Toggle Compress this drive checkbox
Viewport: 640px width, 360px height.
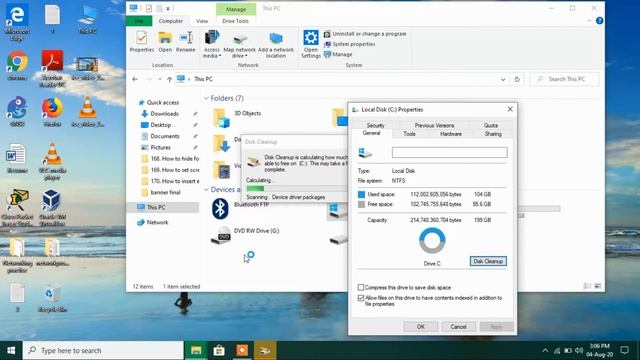361,287
